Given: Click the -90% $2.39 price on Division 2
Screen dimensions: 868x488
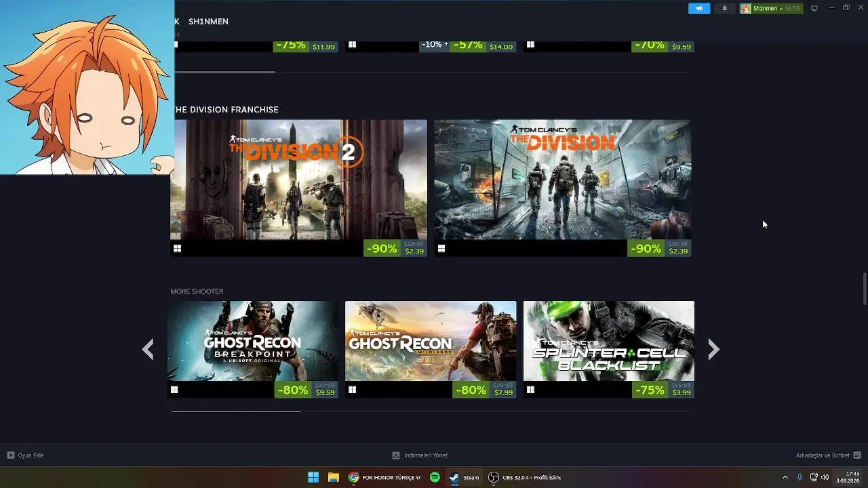Looking at the screenshot, I should (395, 248).
